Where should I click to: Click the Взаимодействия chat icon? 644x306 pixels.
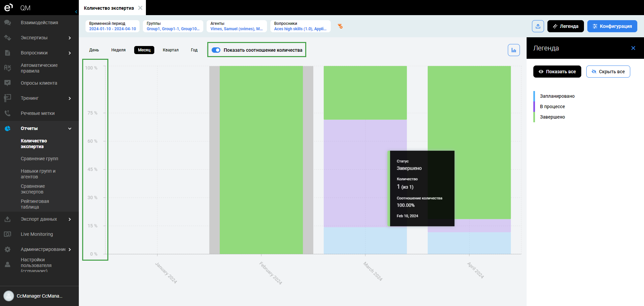pyautogui.click(x=7, y=23)
